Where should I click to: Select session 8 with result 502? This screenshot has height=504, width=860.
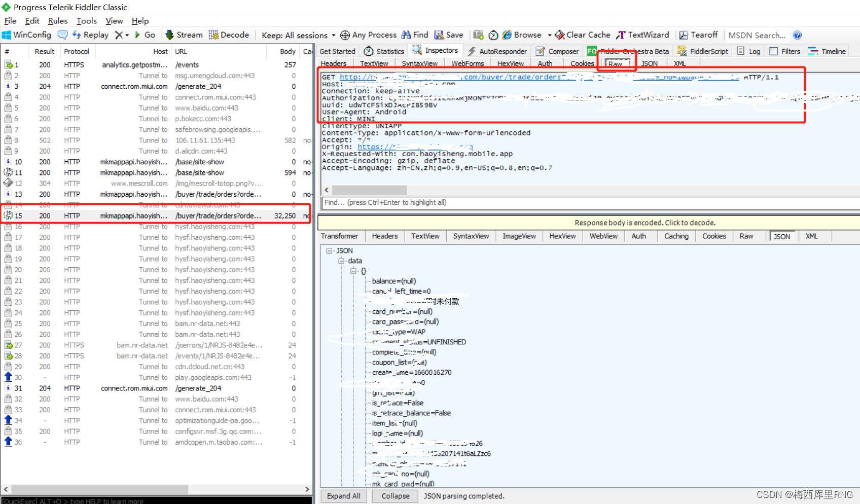coord(156,140)
